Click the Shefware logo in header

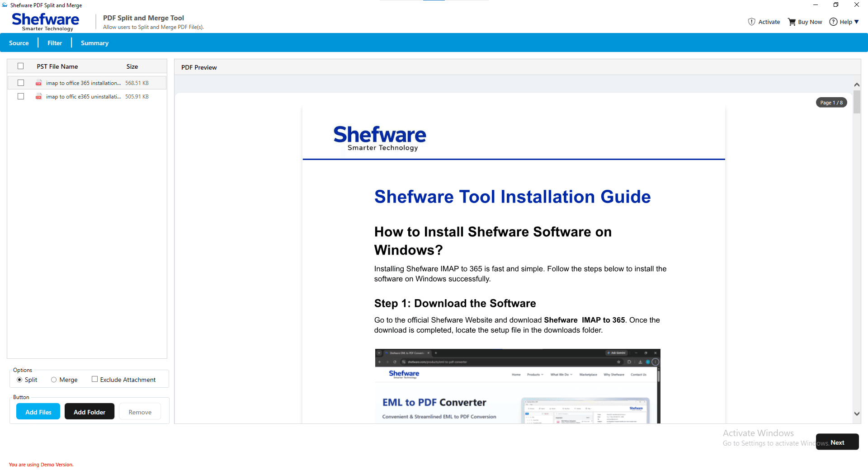point(46,22)
